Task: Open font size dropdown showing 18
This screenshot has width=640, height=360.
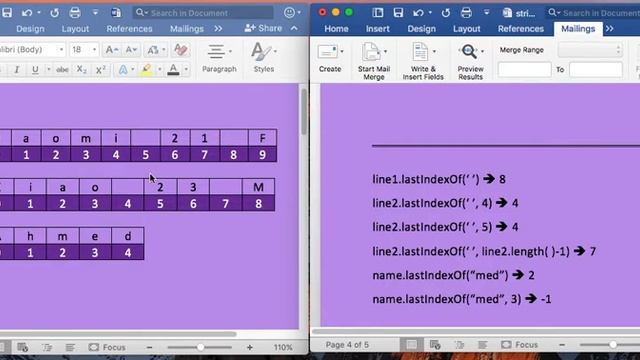Action: [94, 50]
